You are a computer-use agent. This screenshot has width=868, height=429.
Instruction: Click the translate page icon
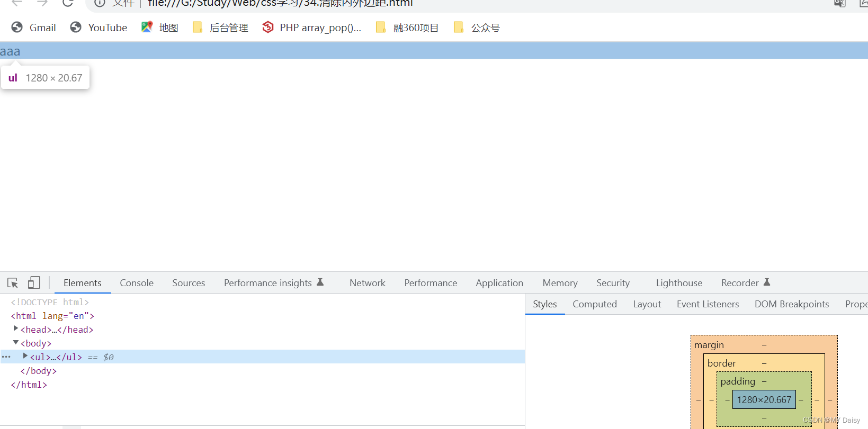[840, 3]
